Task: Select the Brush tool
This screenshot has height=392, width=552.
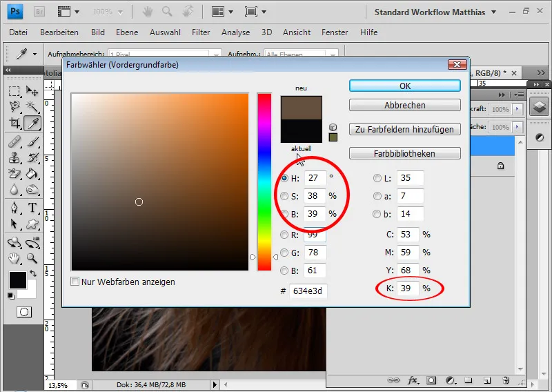Action: (32, 142)
